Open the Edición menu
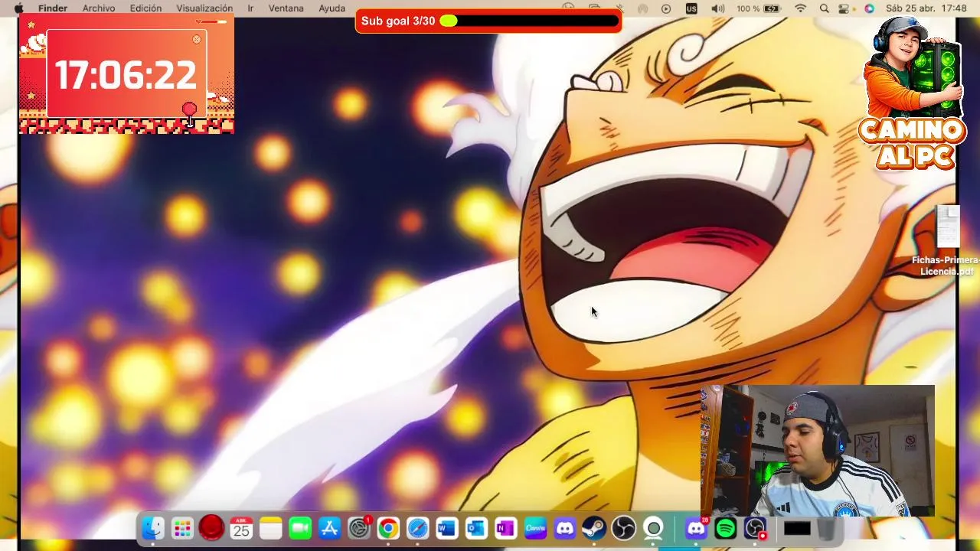The width and height of the screenshot is (980, 551). coord(145,8)
